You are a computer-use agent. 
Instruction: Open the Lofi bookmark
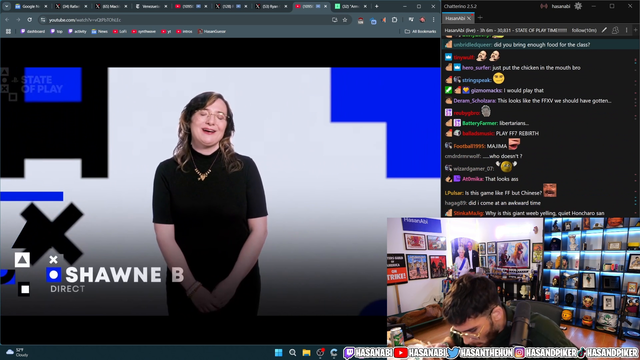[120, 31]
